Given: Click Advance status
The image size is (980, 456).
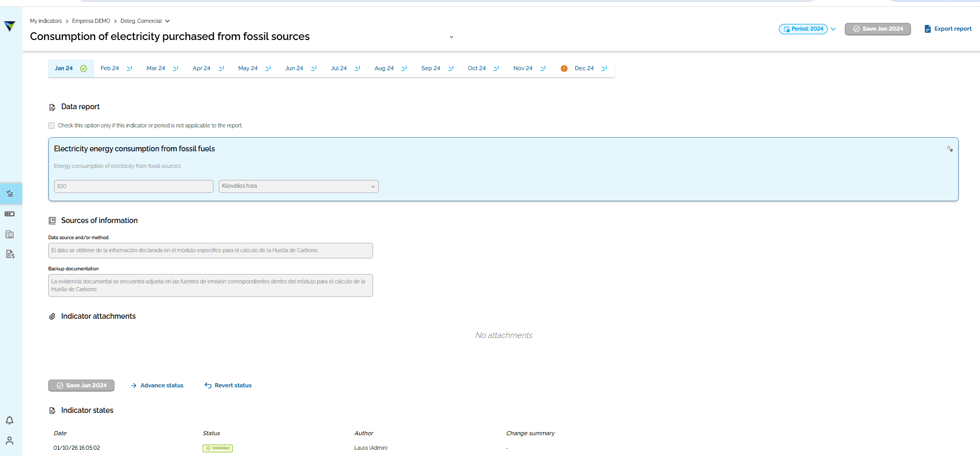Looking at the screenshot, I should 157,385.
